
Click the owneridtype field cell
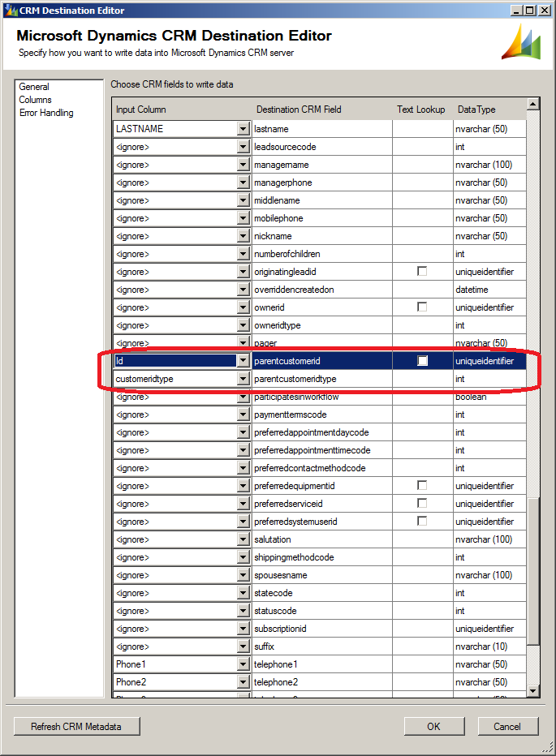click(322, 325)
